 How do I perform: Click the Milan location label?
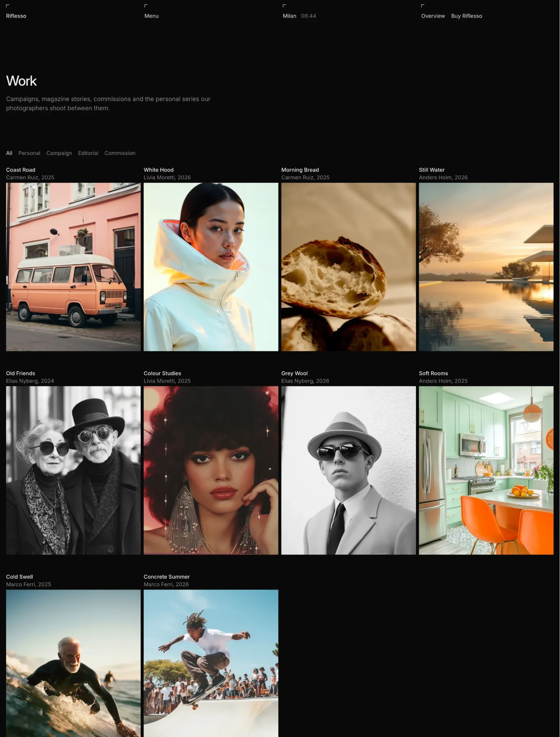pos(289,16)
